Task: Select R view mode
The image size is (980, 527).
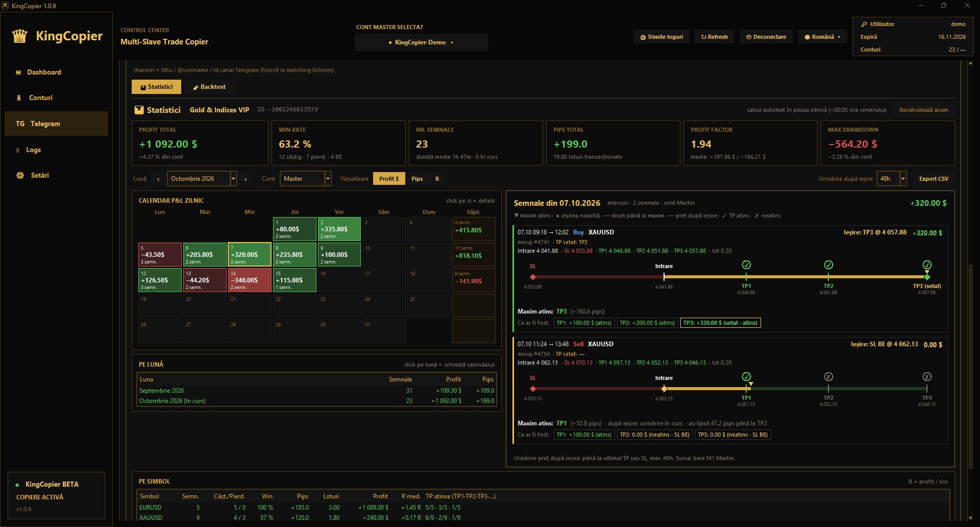Action: (437, 179)
